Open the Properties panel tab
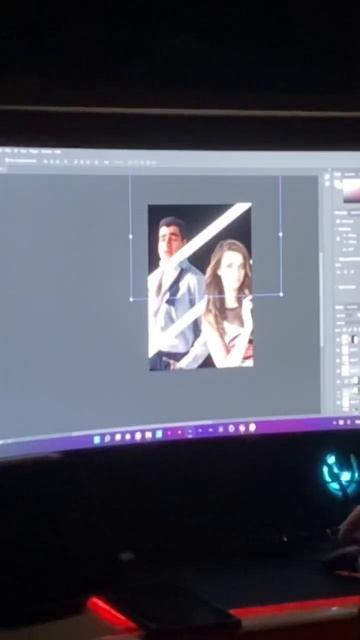Screen dimensions: 360x640 (x=340, y=213)
